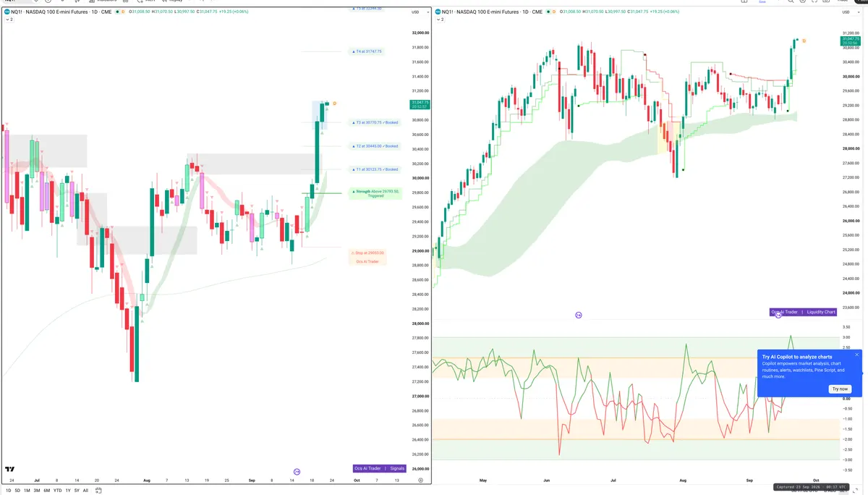Click T1 at 30123.75 Booked label
This screenshot has height=495, width=868.
point(375,169)
